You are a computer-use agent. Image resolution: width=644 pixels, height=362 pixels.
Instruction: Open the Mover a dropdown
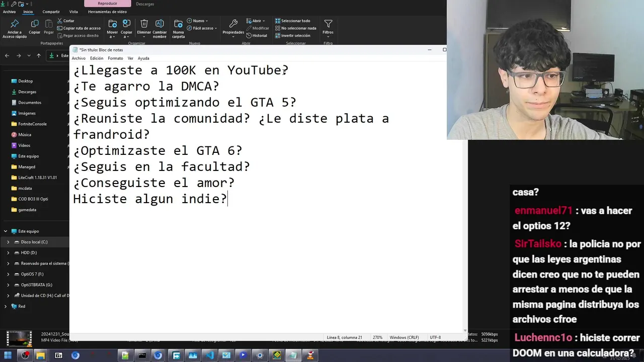tap(112, 29)
